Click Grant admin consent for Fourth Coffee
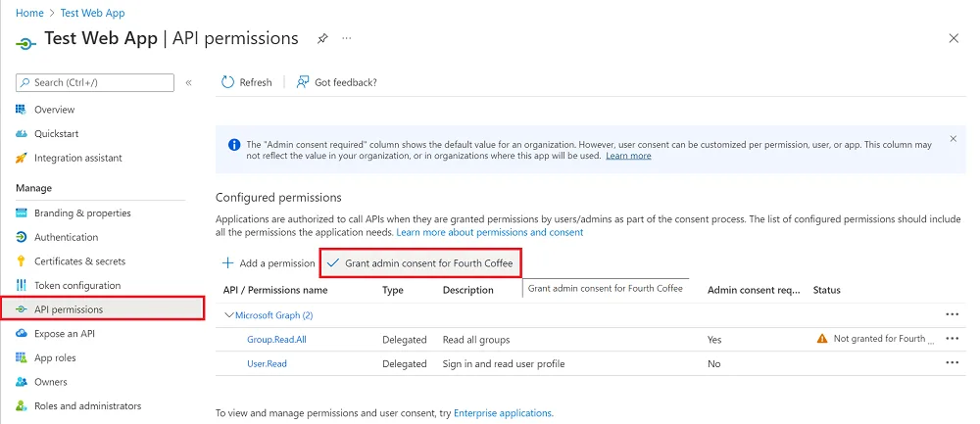The width and height of the screenshot is (980, 424). [x=420, y=263]
